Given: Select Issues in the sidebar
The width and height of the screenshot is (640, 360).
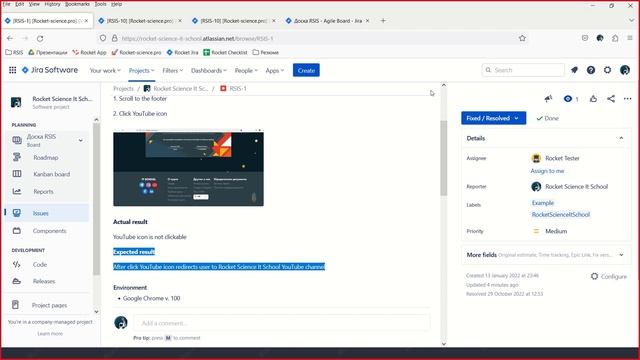Looking at the screenshot, I should [47, 213].
